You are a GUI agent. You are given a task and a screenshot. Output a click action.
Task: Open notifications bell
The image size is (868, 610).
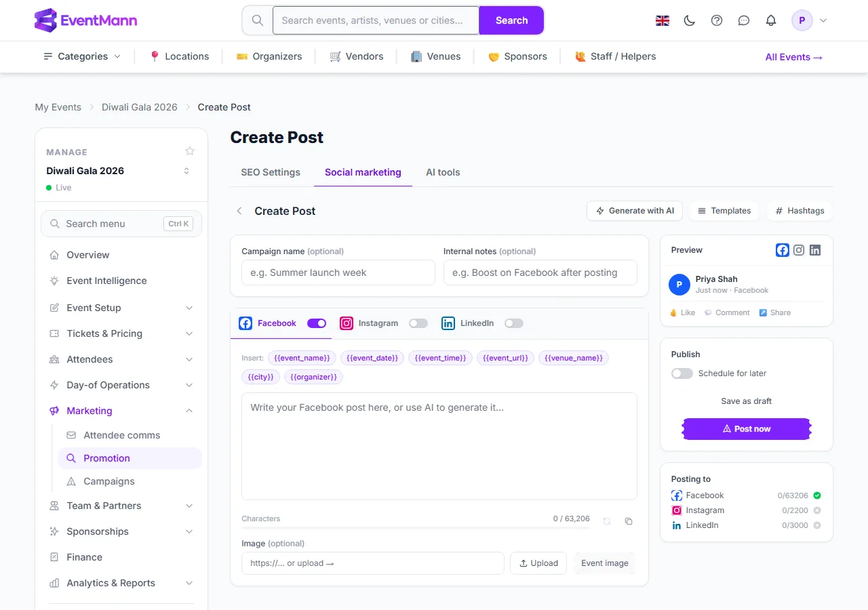coord(771,20)
